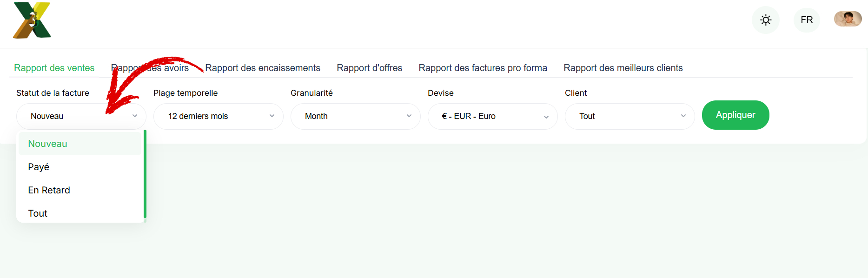868x278 pixels.
Task: Open the Granularité Month dropdown
Action: (x=356, y=116)
